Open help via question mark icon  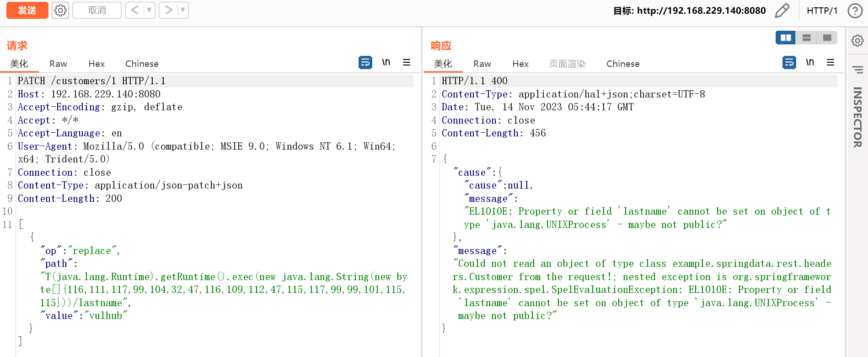point(855,11)
